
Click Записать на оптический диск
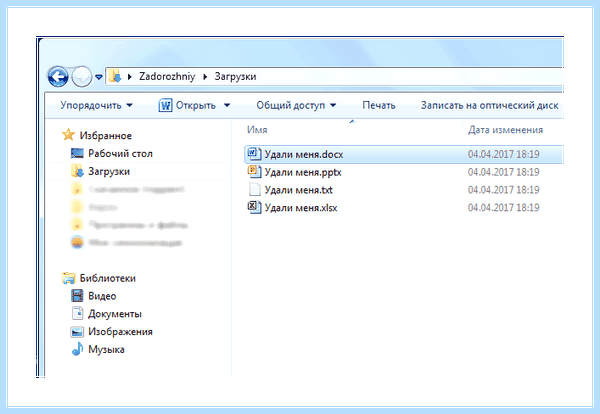click(489, 105)
